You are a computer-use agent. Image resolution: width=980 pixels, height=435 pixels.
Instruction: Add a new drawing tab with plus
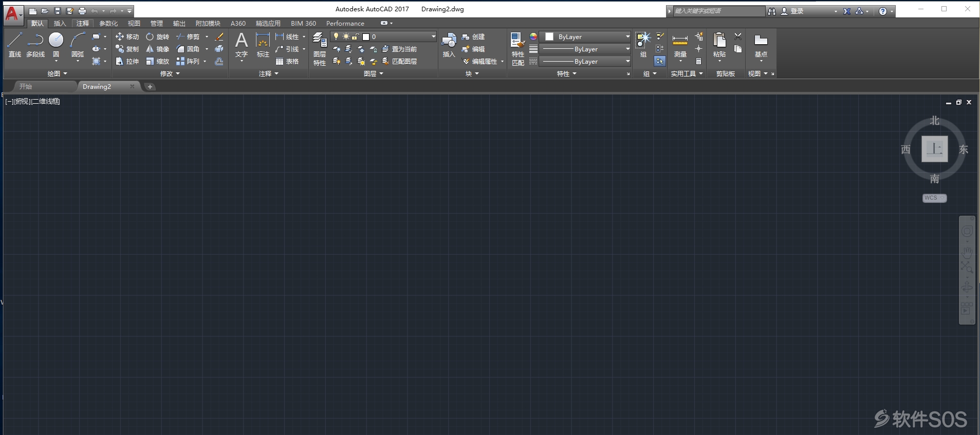(x=150, y=86)
